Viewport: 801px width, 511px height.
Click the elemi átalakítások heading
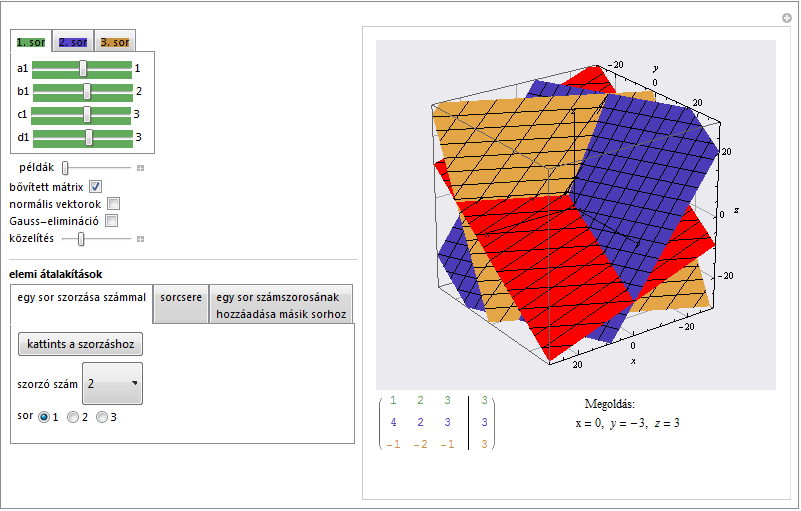pyautogui.click(x=56, y=274)
